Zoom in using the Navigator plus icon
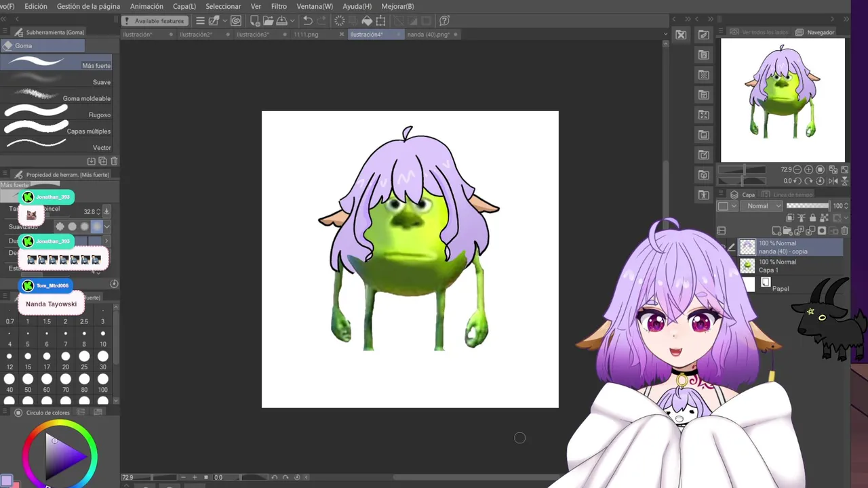868x488 pixels. 809,169
